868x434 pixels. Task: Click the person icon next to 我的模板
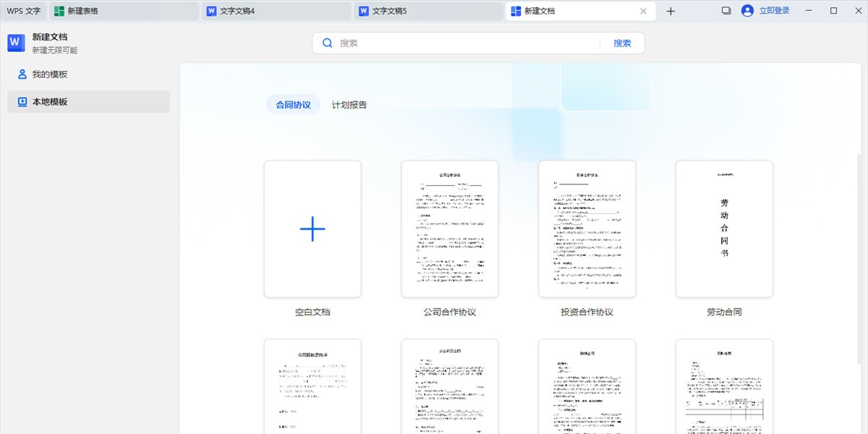22,75
